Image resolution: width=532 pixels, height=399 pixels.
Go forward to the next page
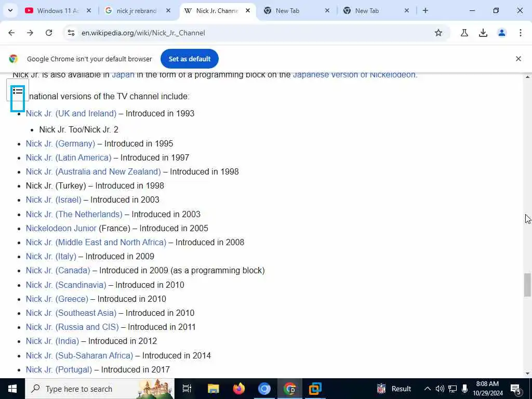click(30, 33)
